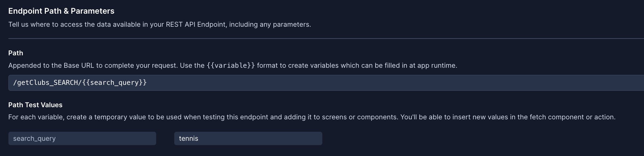Click the Path input field
Image resolution: width=644 pixels, height=156 pixels.
tap(374, 83)
